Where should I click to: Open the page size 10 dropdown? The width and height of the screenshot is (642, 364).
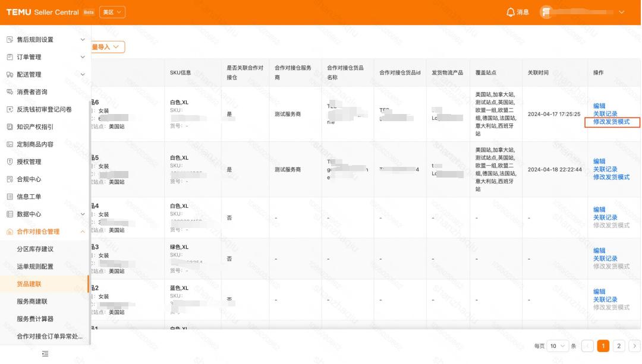click(557, 346)
